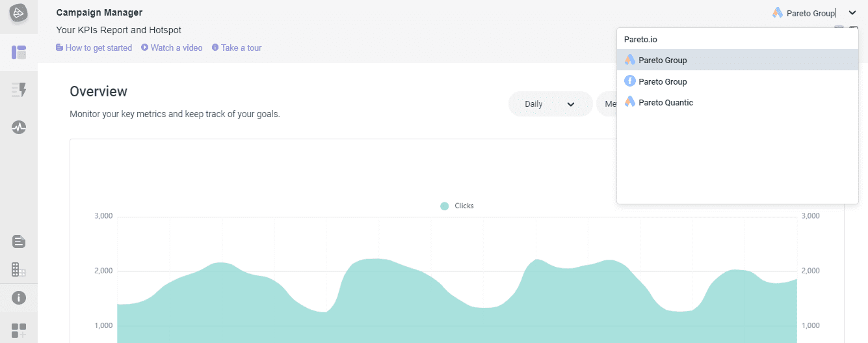Click the Watch a video link

click(x=172, y=48)
